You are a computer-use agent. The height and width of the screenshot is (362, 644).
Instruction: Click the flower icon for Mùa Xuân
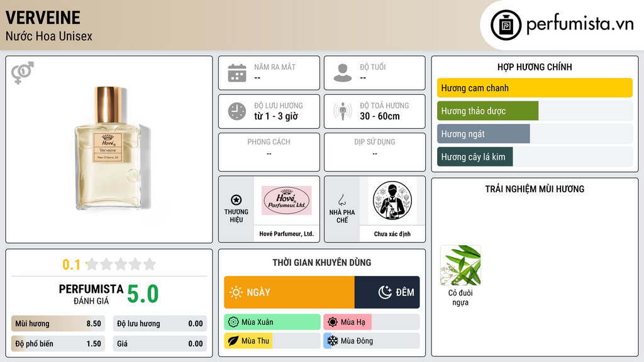pyautogui.click(x=233, y=322)
